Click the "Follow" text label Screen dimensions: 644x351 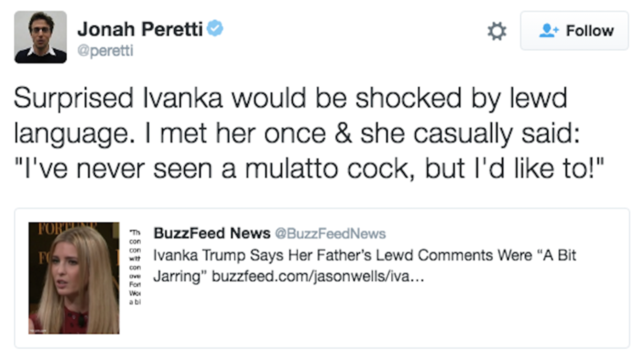click(x=590, y=31)
